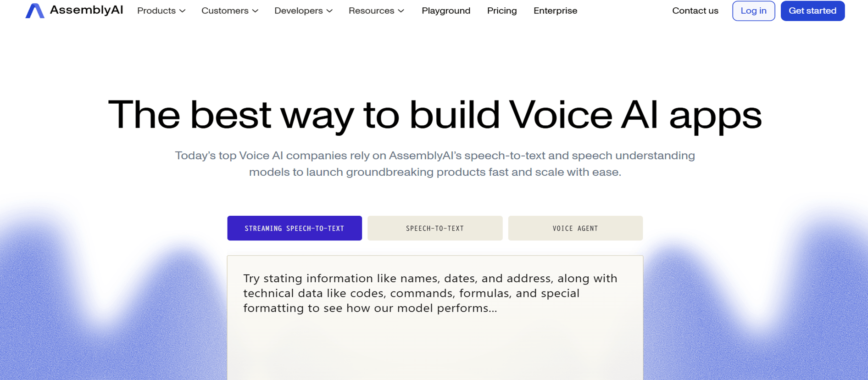The height and width of the screenshot is (380, 868).
Task: Click the Get started button
Action: click(x=812, y=11)
